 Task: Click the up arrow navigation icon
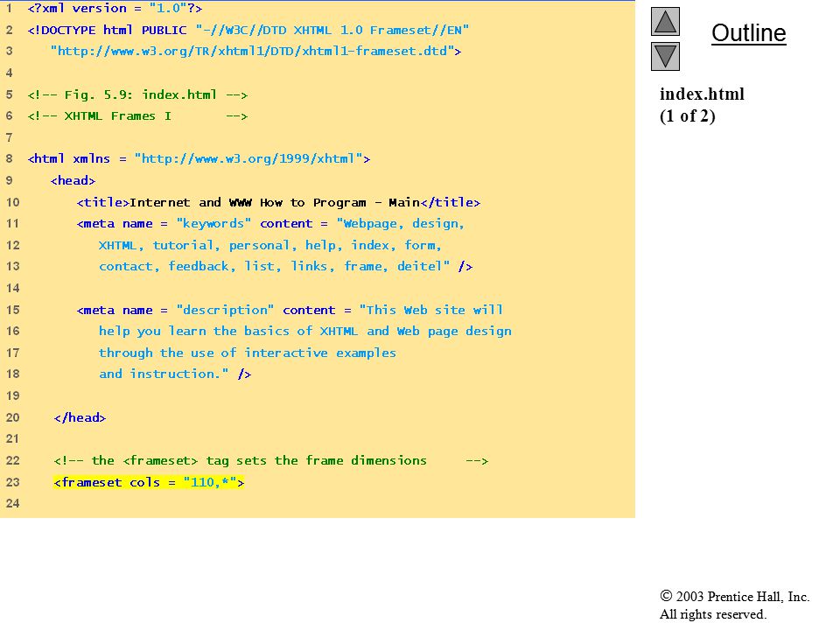pyautogui.click(x=665, y=21)
